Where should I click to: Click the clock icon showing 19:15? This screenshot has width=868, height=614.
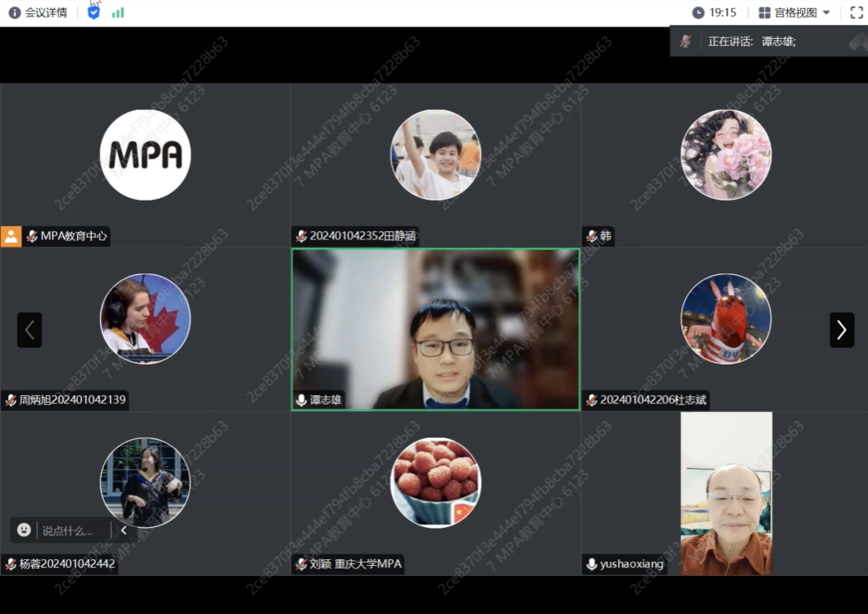(698, 12)
